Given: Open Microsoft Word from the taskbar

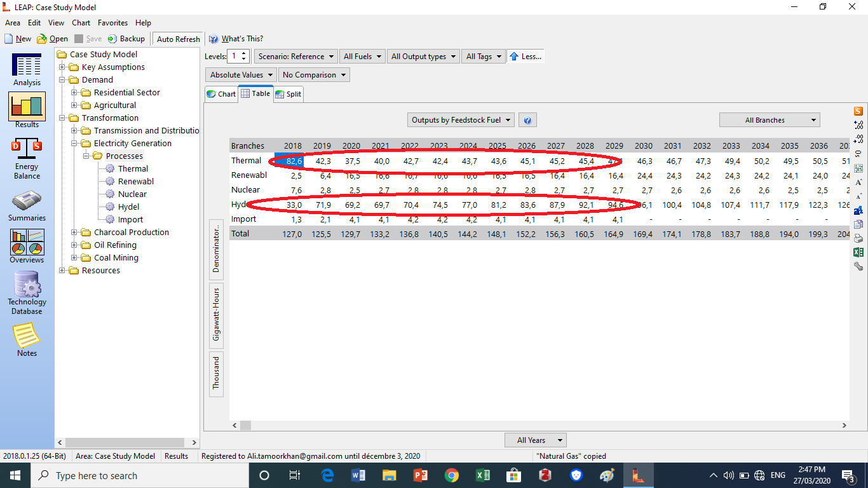Looking at the screenshot, I should tap(358, 475).
